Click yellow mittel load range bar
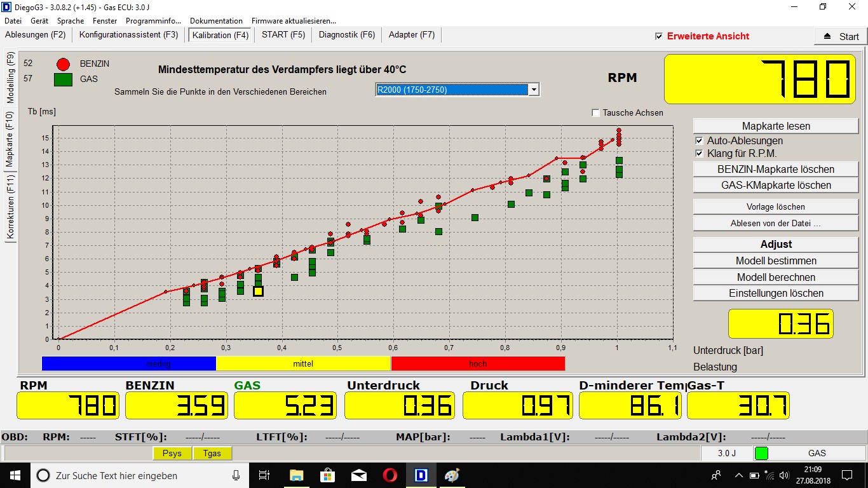 click(303, 363)
